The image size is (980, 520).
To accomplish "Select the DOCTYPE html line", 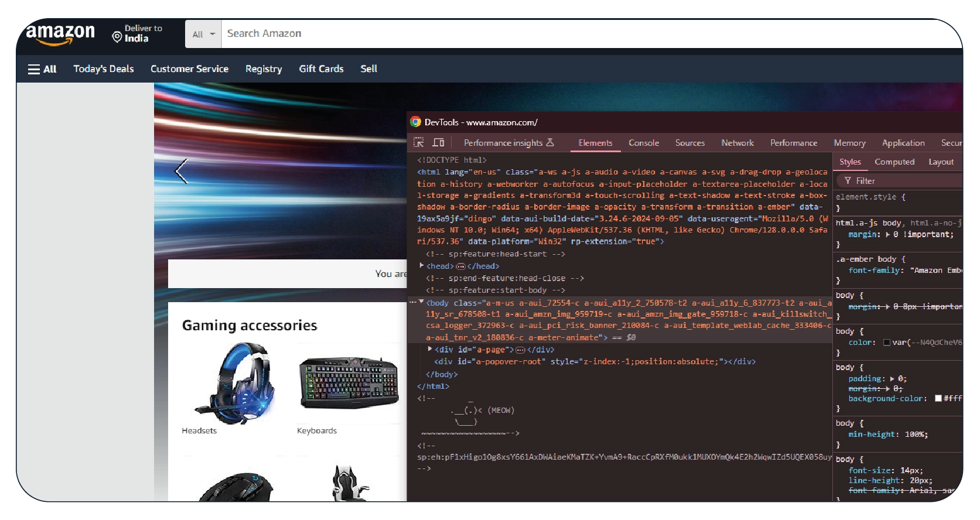I will pyautogui.click(x=452, y=160).
